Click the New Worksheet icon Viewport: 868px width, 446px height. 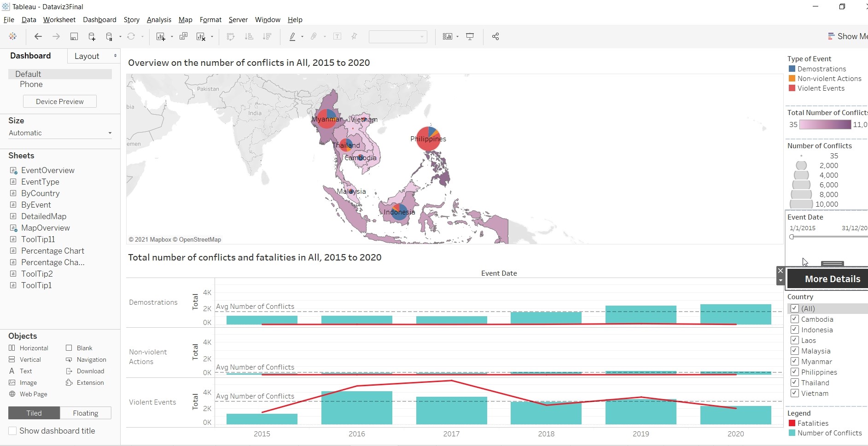(x=160, y=36)
